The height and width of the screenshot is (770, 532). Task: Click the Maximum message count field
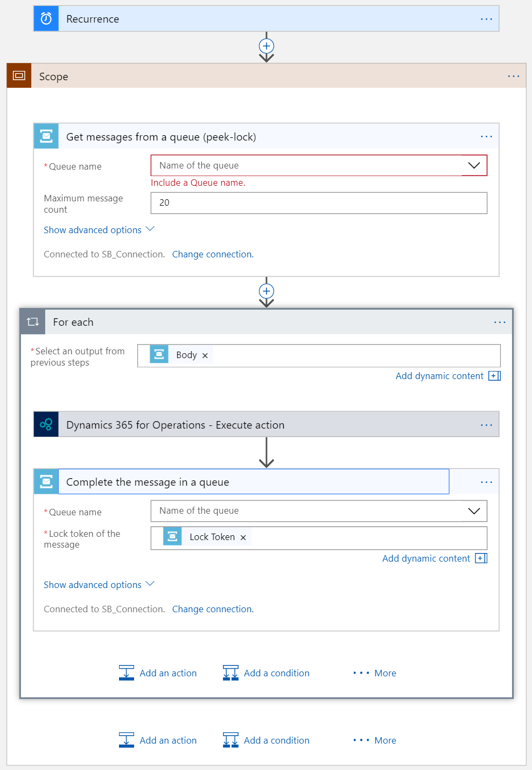(319, 203)
